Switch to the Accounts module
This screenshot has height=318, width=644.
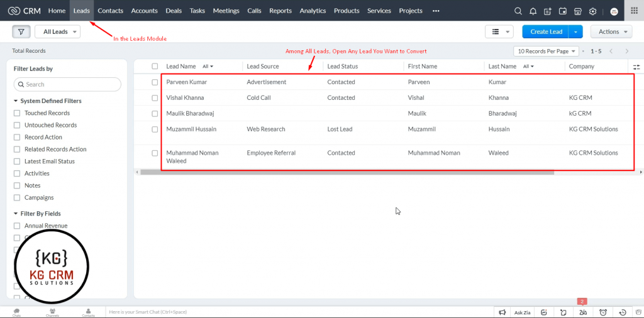[x=144, y=11]
